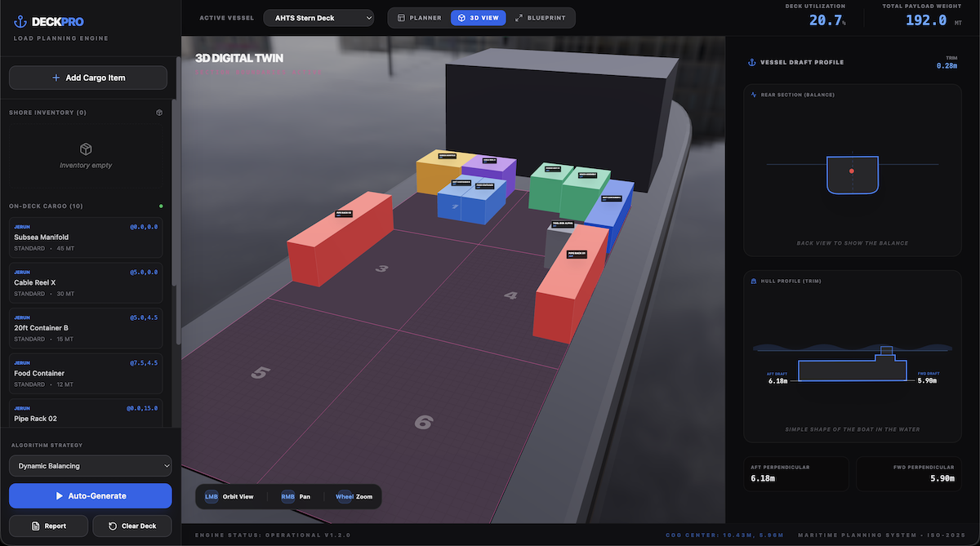Screen dimensions: 980x546
Task: Toggle the green status dot for On-Deck Cargo
Action: pyautogui.click(x=160, y=206)
